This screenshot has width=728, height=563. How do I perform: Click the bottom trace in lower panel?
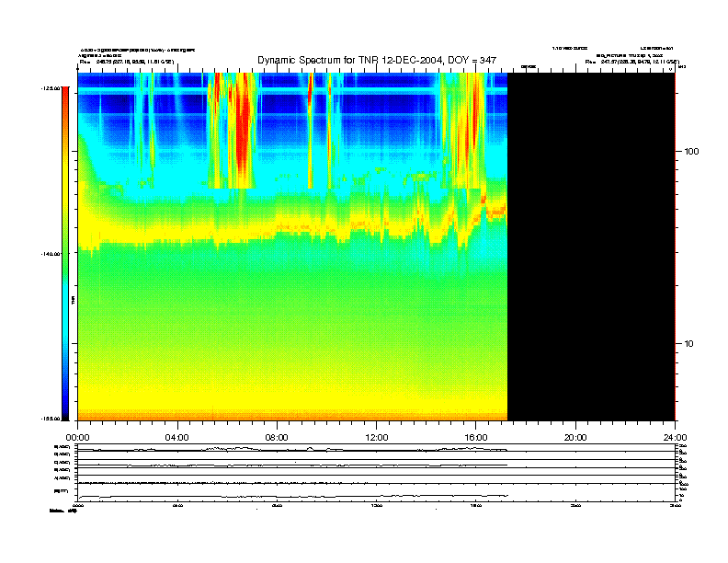click(x=292, y=497)
